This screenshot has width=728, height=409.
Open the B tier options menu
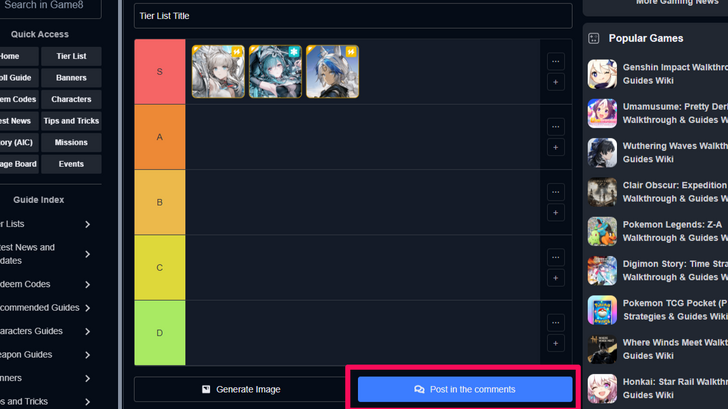555,192
